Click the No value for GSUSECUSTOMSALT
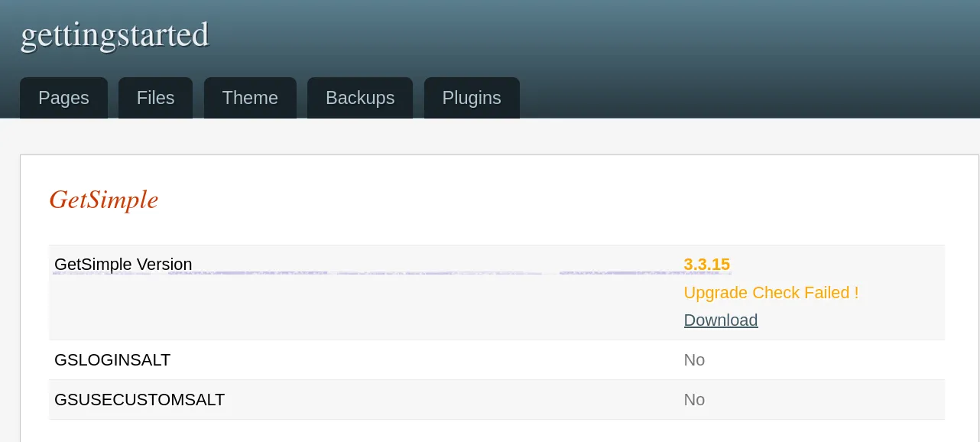The width and height of the screenshot is (980, 442). pyautogui.click(x=694, y=399)
